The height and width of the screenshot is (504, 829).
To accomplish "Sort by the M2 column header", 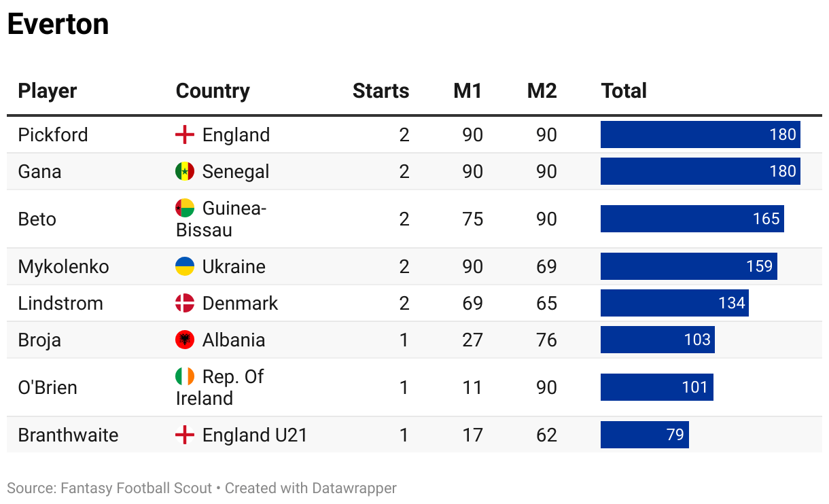I will [x=542, y=91].
